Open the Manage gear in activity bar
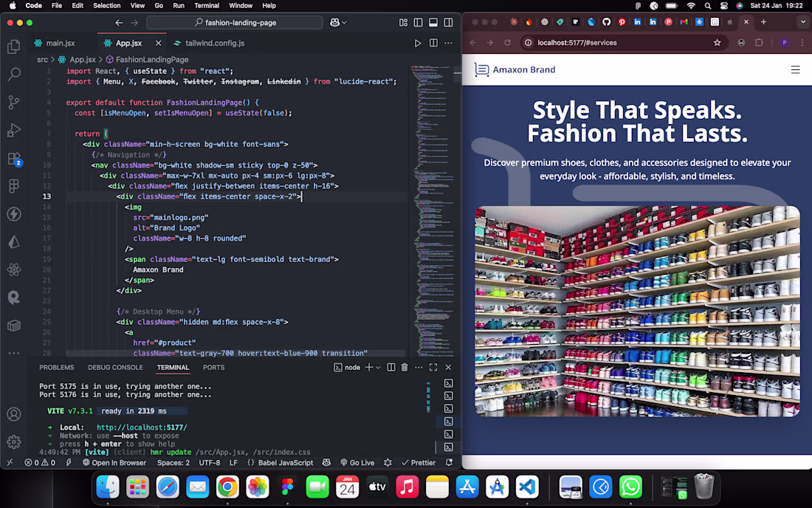Image resolution: width=812 pixels, height=508 pixels. coord(13,442)
